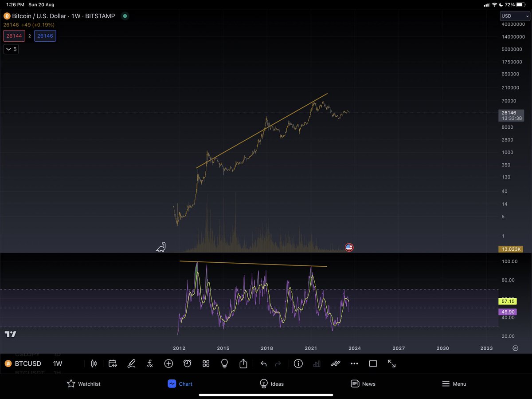
Task: Tap the purple 45.90 RSI value label
Action: tap(508, 312)
